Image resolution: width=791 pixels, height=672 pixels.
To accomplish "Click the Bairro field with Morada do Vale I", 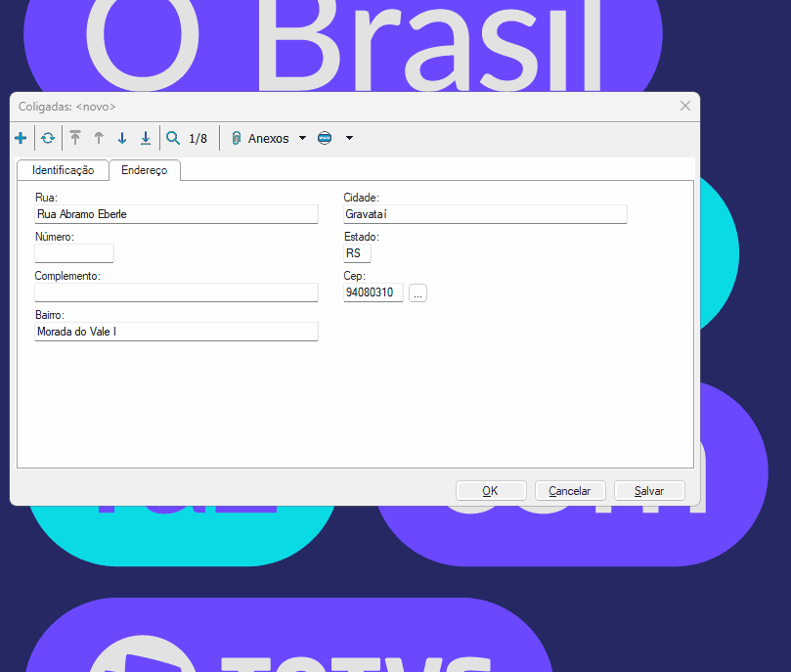I will [176, 332].
